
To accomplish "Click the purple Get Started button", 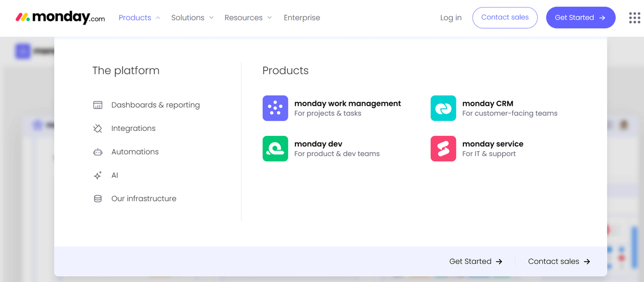I will coord(581,18).
